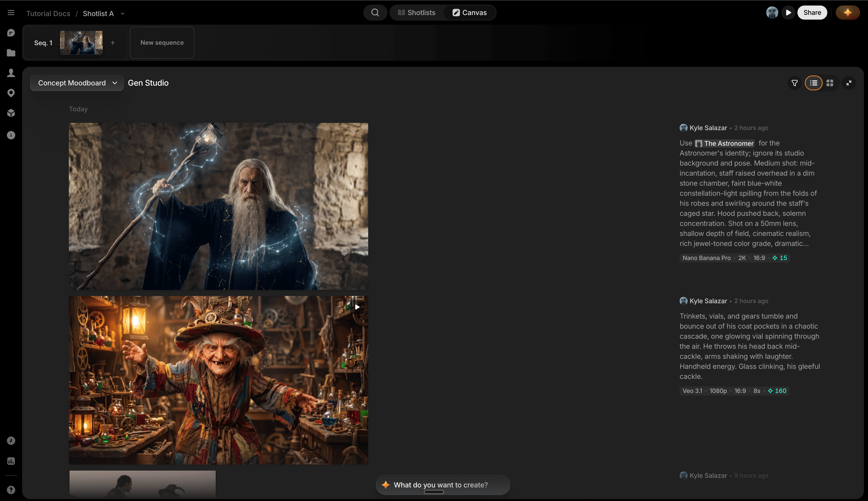Image resolution: width=868 pixels, height=501 pixels.
Task: Open the characters person icon
Action: click(x=11, y=73)
